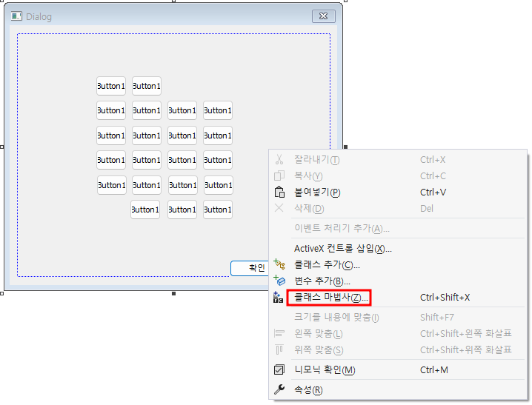
Task: Choose 잘라내기(T) from context menu
Action: pyautogui.click(x=317, y=159)
